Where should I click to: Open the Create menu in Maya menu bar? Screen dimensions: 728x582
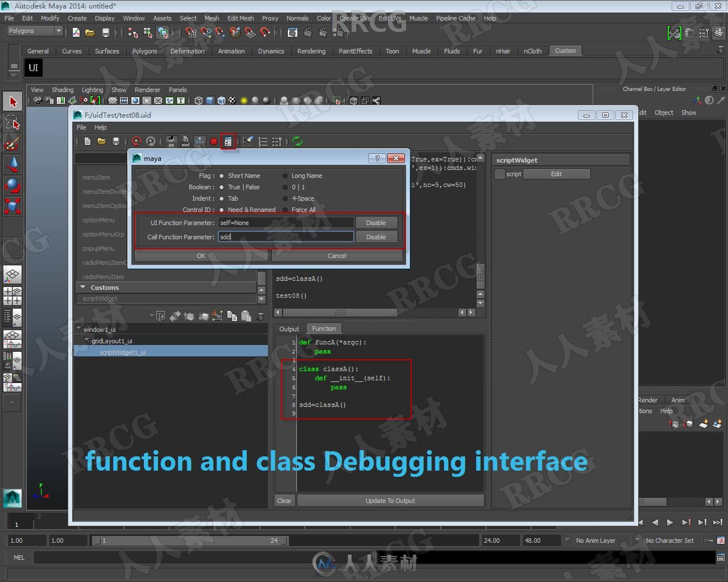[x=77, y=18]
